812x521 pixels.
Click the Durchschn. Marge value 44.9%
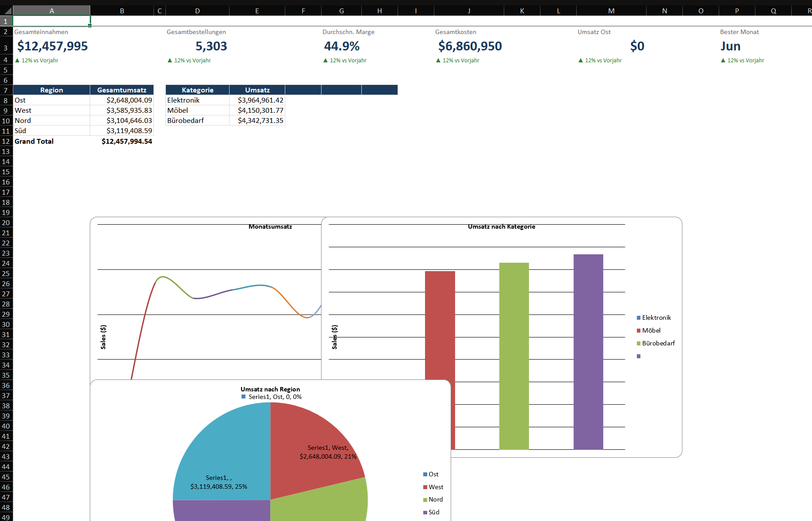click(341, 46)
